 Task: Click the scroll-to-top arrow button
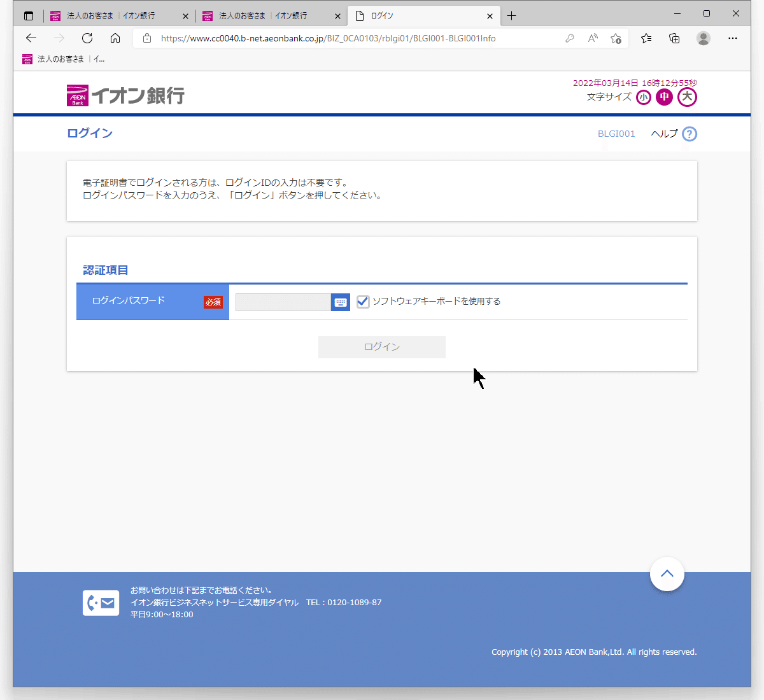pos(667,573)
